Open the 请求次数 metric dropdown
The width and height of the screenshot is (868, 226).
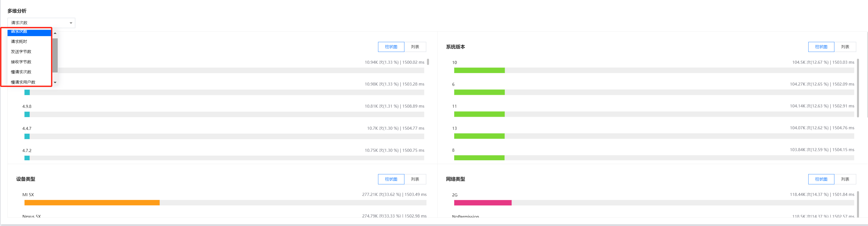(x=41, y=23)
